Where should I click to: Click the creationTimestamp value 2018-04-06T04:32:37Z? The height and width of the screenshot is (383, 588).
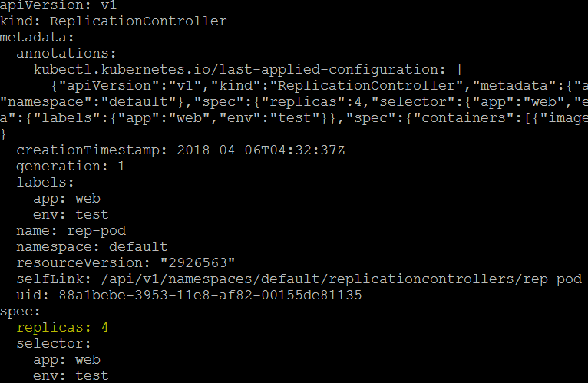[x=261, y=150]
